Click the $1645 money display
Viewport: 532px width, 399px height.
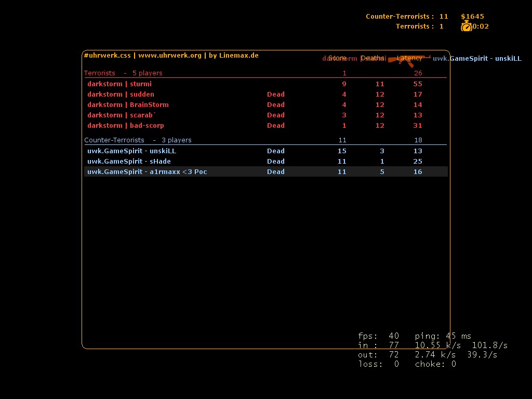coord(472,17)
